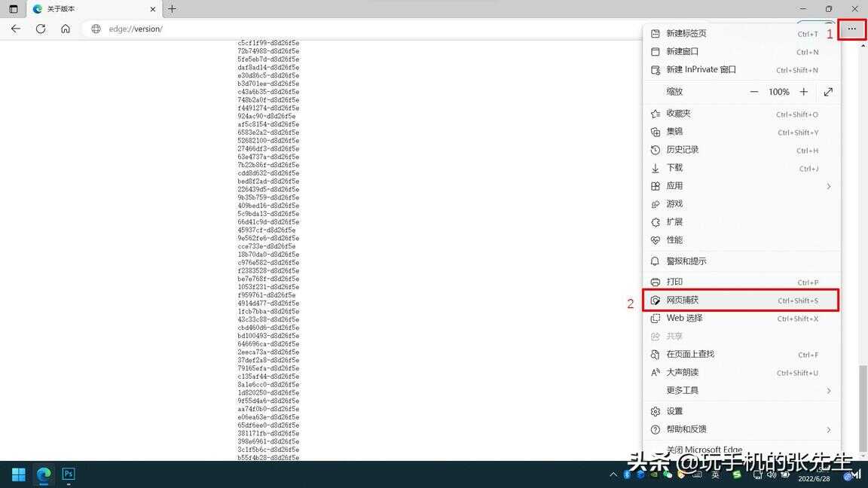Open 收藏夹 favorites
Viewport: 868px width, 488px height.
point(741,114)
